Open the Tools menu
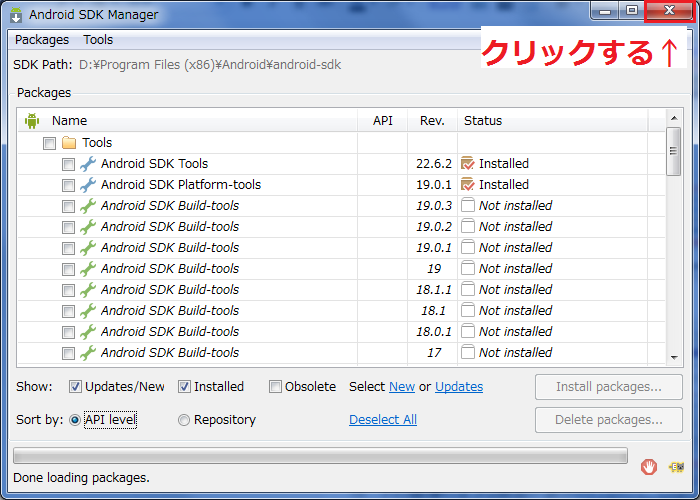The image size is (700, 500). click(98, 40)
